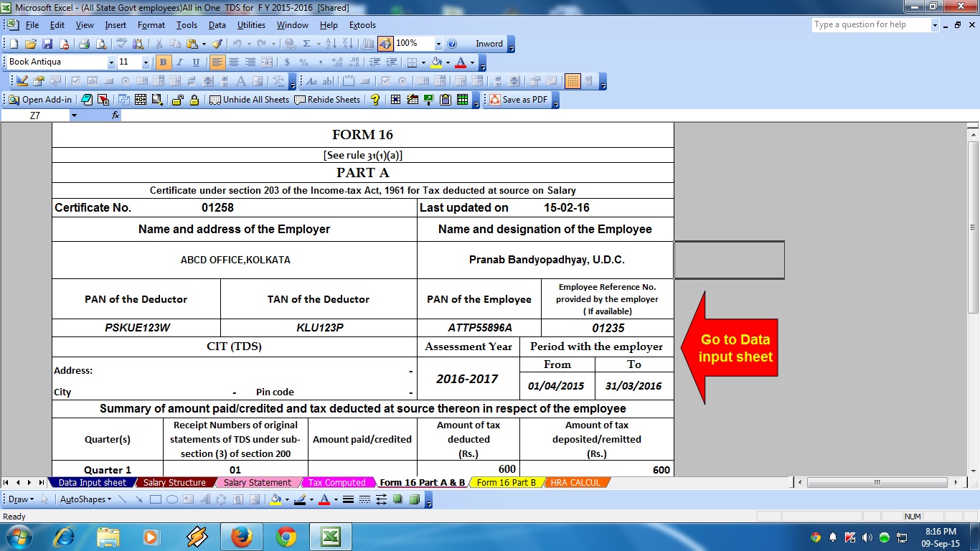Click the open padlock icon
This screenshot has height=551, width=980.
coord(177,100)
